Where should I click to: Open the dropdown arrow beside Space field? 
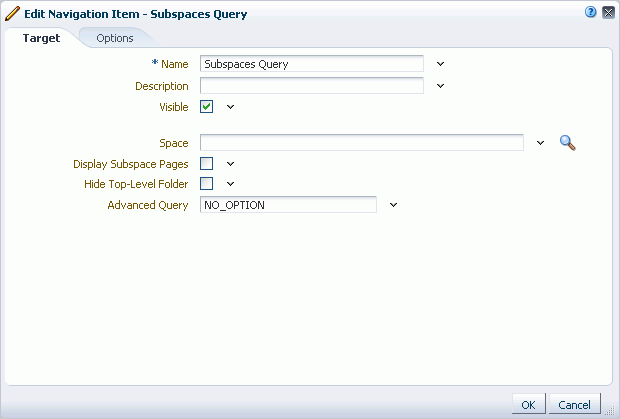coord(541,143)
